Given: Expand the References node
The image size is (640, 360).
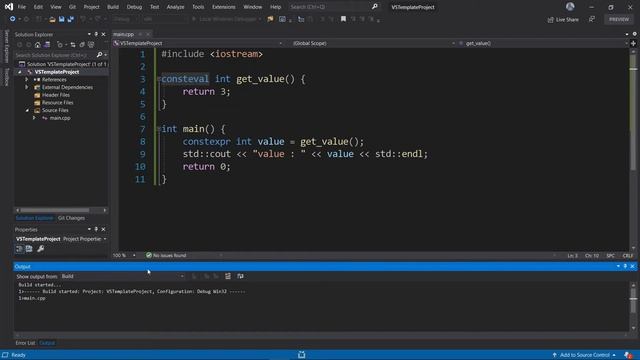Looking at the screenshot, I should (x=27, y=80).
